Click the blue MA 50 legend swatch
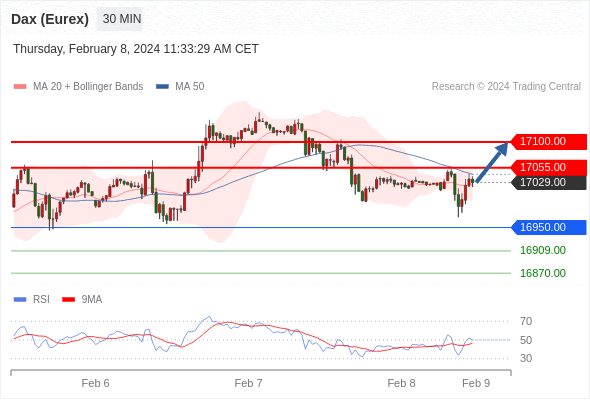590x400 pixels. click(x=162, y=87)
